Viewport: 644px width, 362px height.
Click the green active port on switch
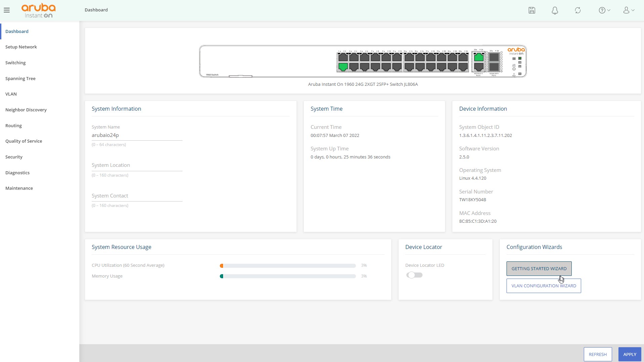[x=343, y=67]
